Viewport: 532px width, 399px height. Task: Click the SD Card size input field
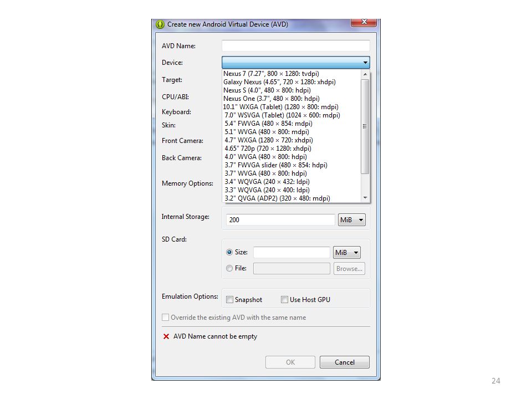pos(291,252)
